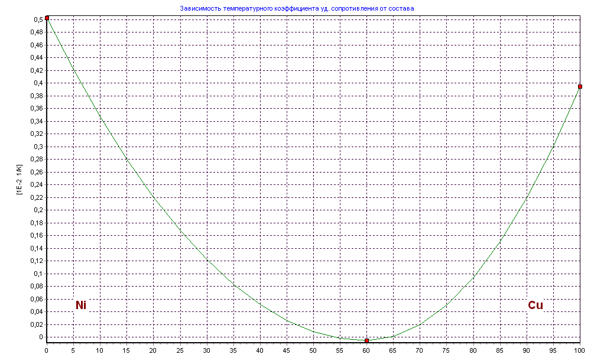Click the y-axis value 0,4

pos(38,83)
